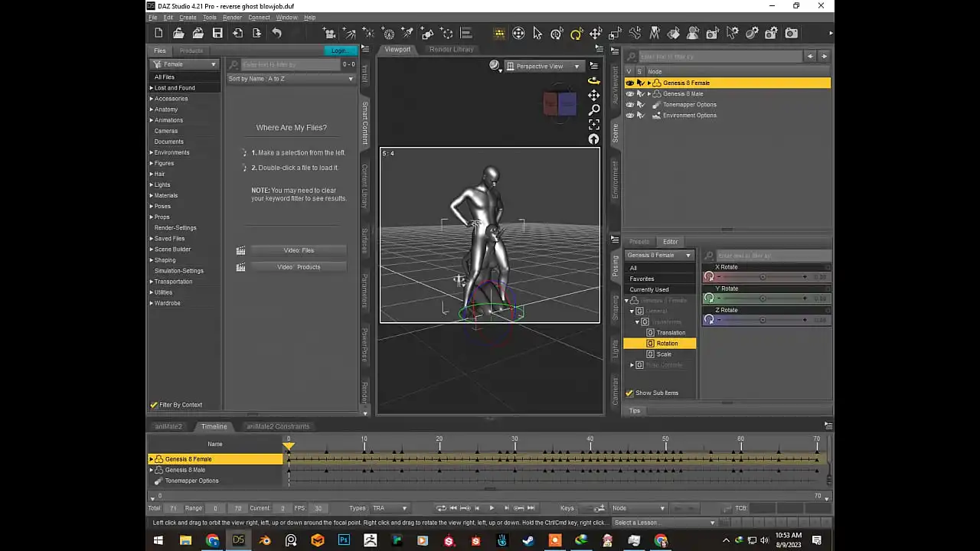Screen dimensions: 980x551
Task: Select the Translate tool in the toolbar
Action: [595, 33]
